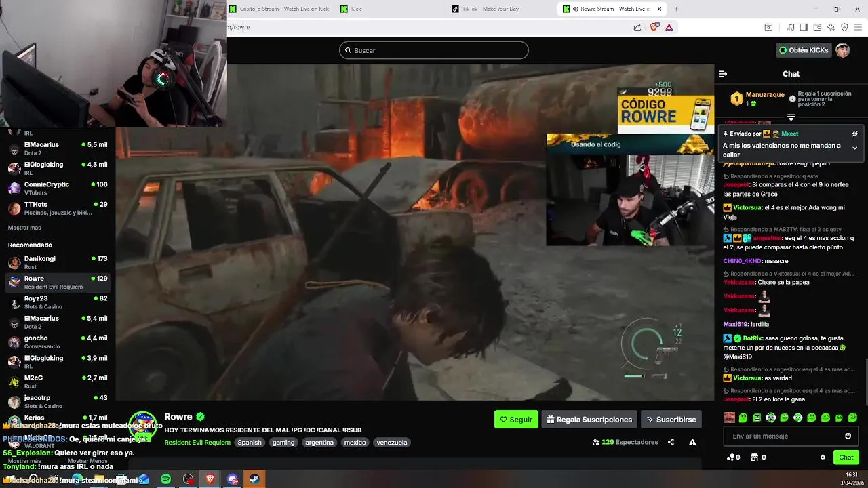Open the channel shop storefront icon

pos(754,457)
